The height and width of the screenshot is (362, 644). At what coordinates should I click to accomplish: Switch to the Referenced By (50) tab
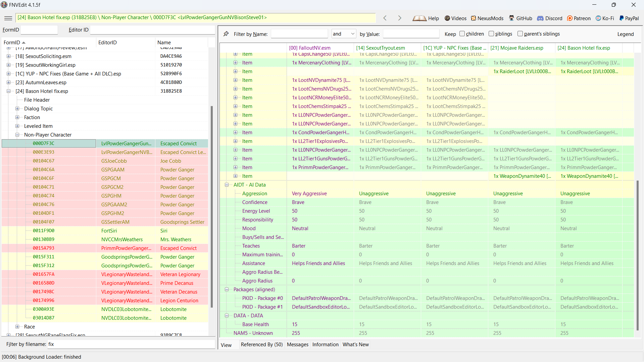(x=262, y=345)
